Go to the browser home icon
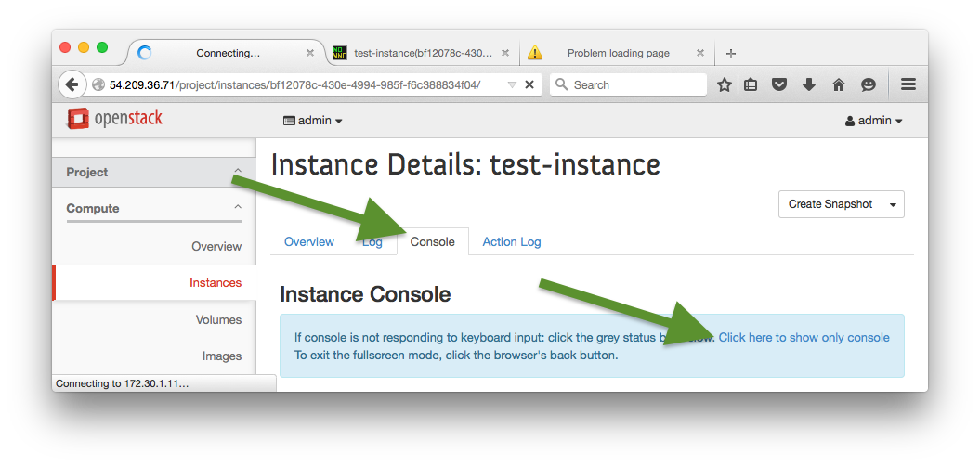The height and width of the screenshot is (466, 980). [839, 84]
